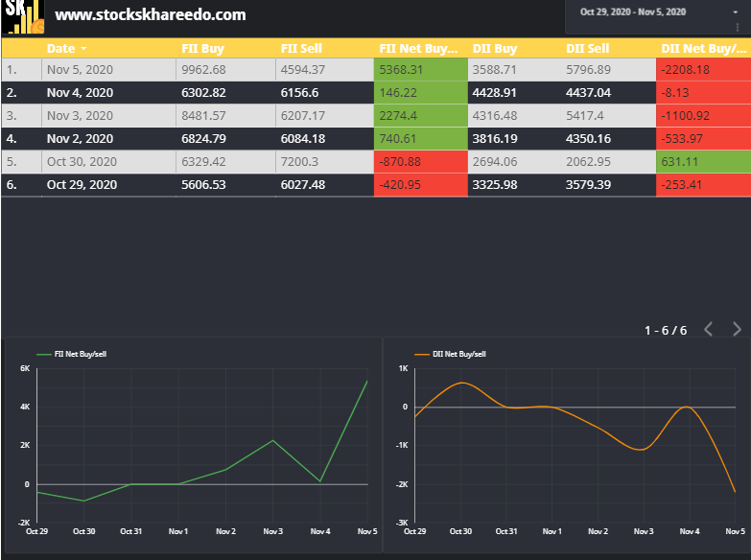Select the Nov 4, 2020 table row

376,92
